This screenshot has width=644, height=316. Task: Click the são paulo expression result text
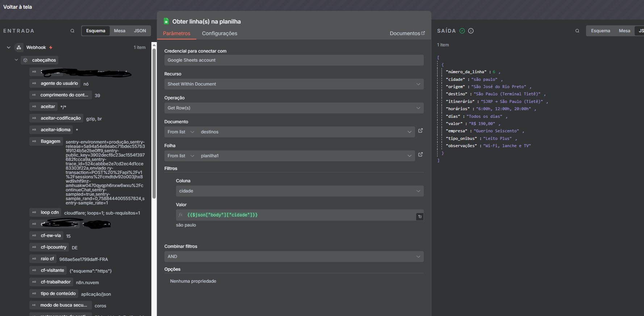[x=186, y=225]
